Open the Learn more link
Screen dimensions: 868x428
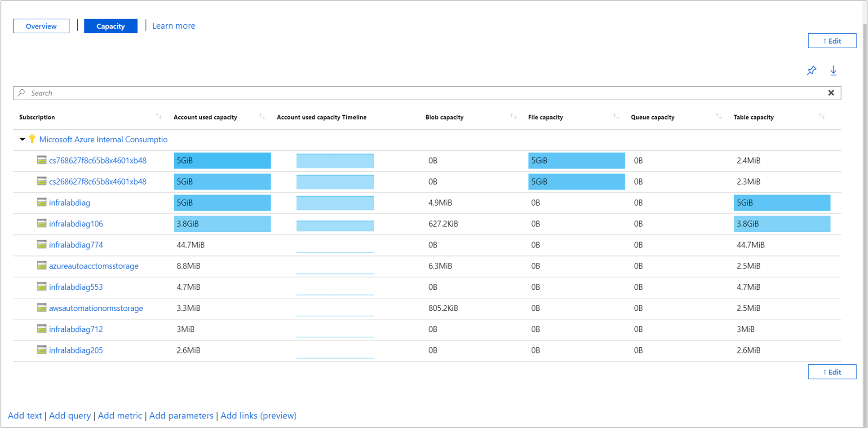click(x=173, y=26)
